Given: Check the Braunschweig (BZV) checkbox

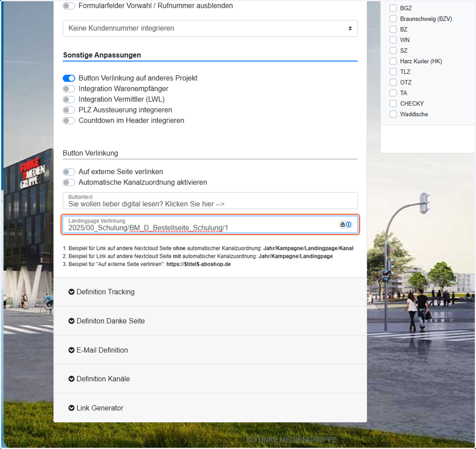Looking at the screenshot, I should tap(393, 19).
